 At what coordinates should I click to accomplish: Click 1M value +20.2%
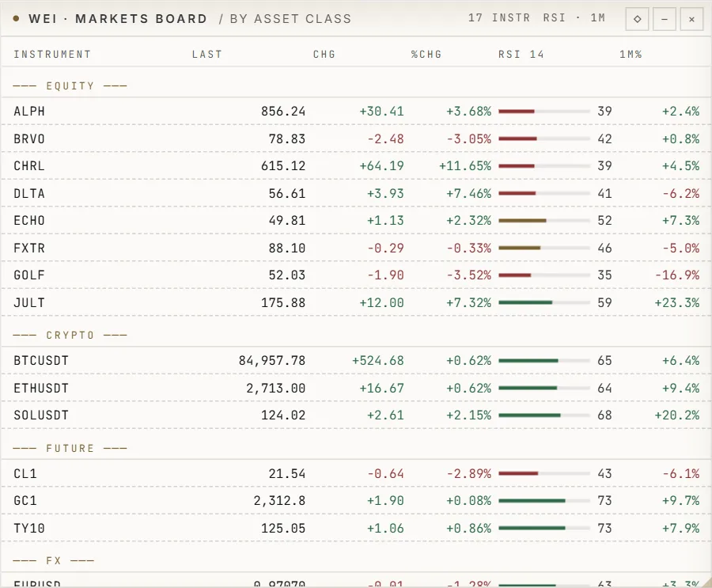677,415
